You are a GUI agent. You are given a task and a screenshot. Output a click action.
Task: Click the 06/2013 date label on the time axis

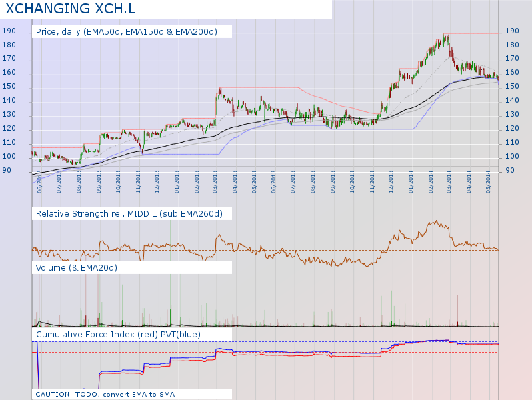pyautogui.click(x=273, y=182)
